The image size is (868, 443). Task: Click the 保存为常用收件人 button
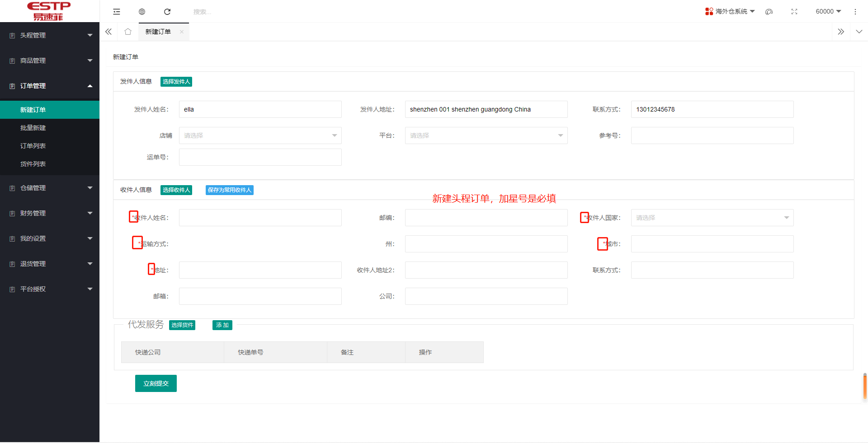(229, 190)
